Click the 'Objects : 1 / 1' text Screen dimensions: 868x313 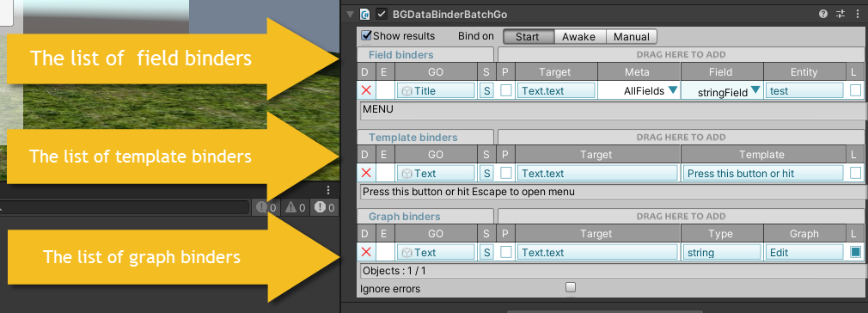(394, 272)
